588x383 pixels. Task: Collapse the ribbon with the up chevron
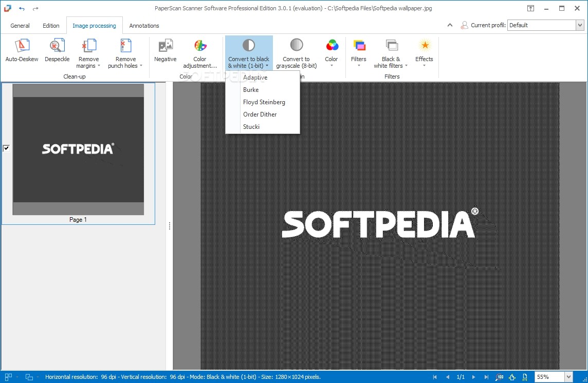click(x=450, y=25)
